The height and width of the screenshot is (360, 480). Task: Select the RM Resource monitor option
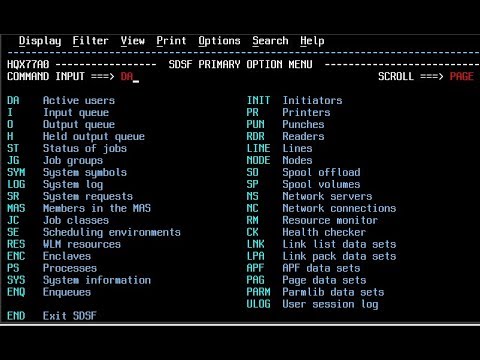(x=313, y=220)
